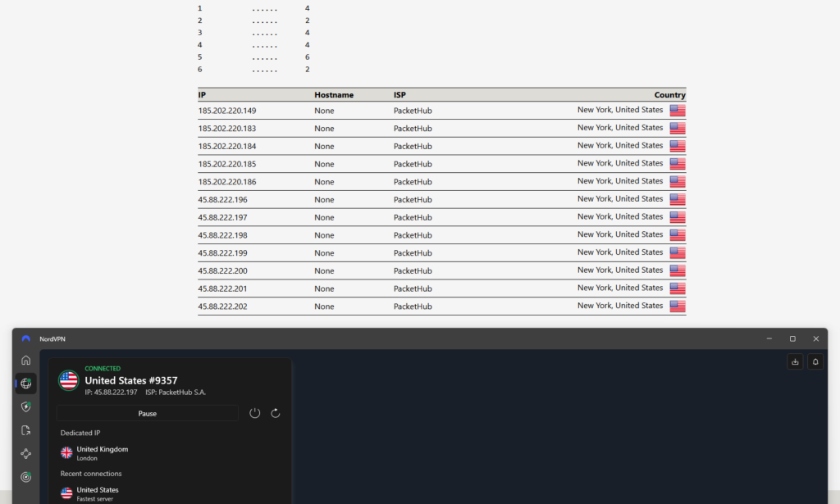Click the United Kingdom flag under Dedicated IP
This screenshot has height=504, width=840.
pos(66,452)
